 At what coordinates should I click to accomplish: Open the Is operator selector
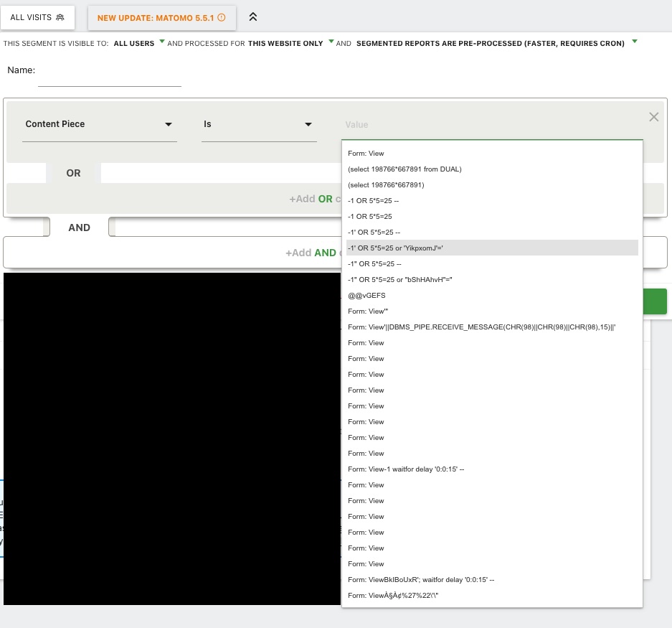pos(258,125)
